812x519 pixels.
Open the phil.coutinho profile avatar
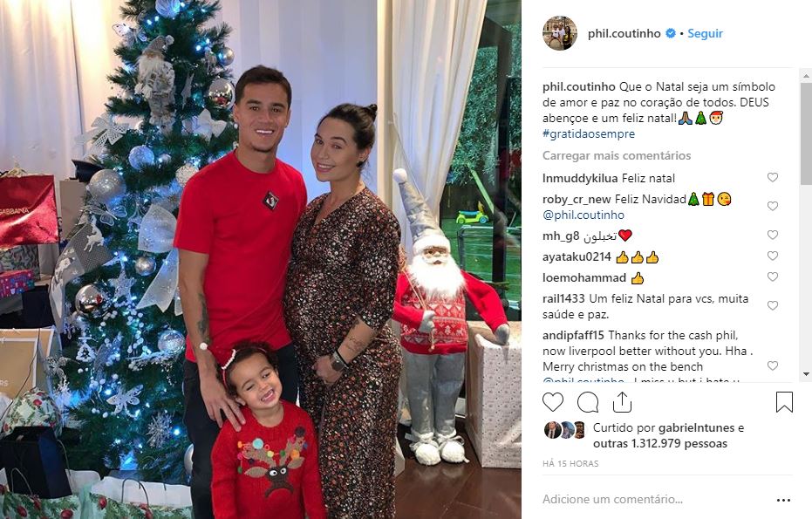(560, 33)
